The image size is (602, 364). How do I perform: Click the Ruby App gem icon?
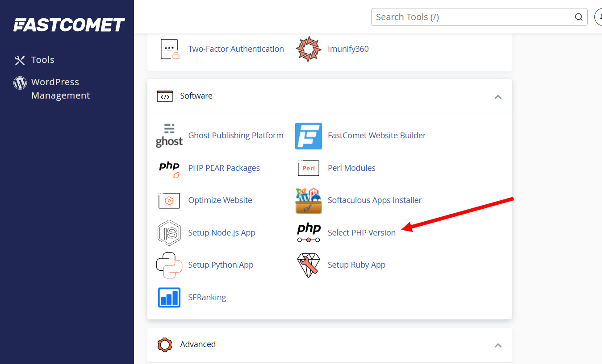tap(309, 265)
